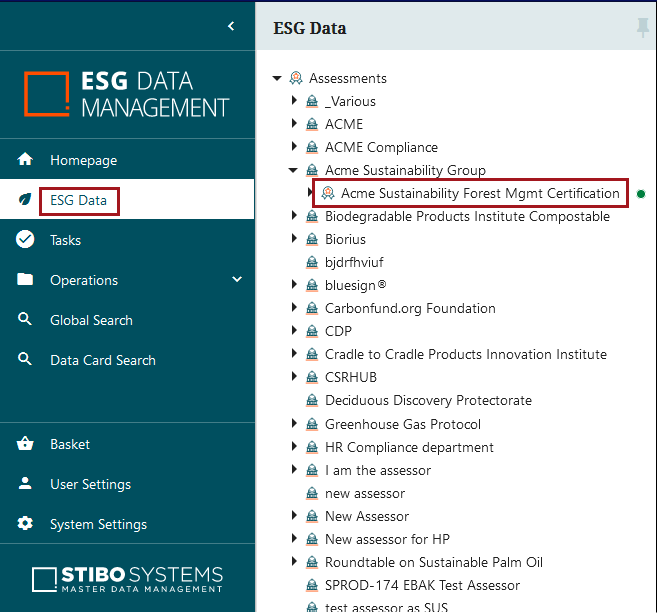Collapse the Assessments root node
This screenshot has width=658, height=613.
277,78
